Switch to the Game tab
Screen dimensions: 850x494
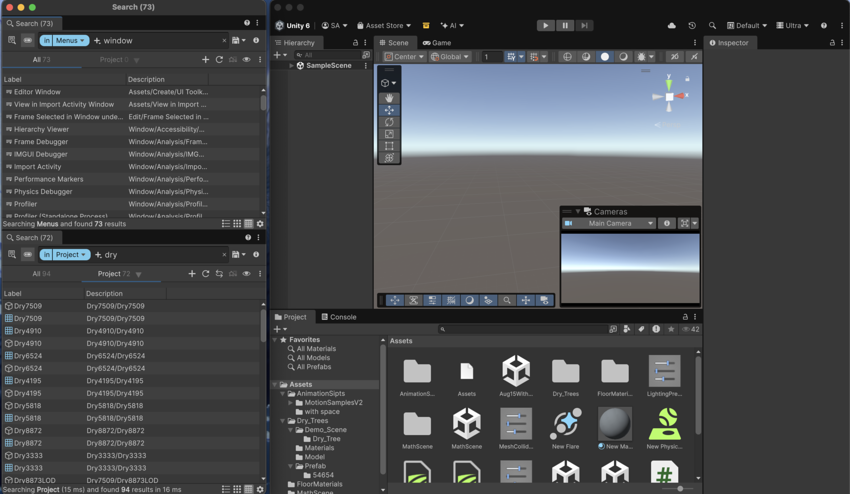(x=437, y=43)
